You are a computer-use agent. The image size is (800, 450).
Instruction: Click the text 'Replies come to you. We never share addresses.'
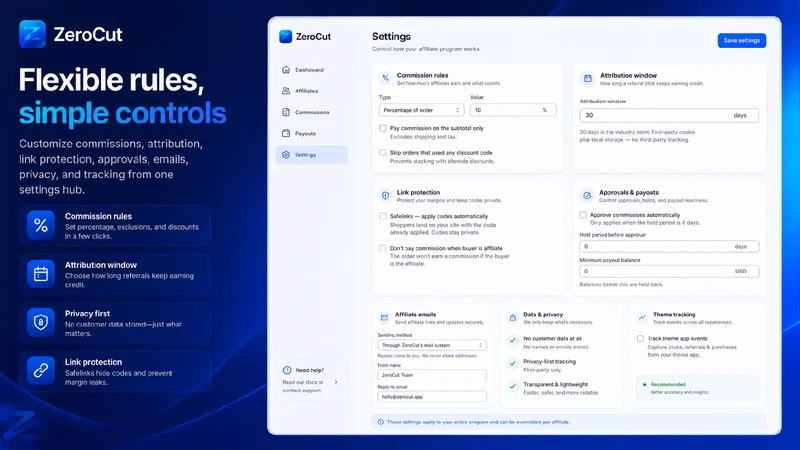click(428, 356)
